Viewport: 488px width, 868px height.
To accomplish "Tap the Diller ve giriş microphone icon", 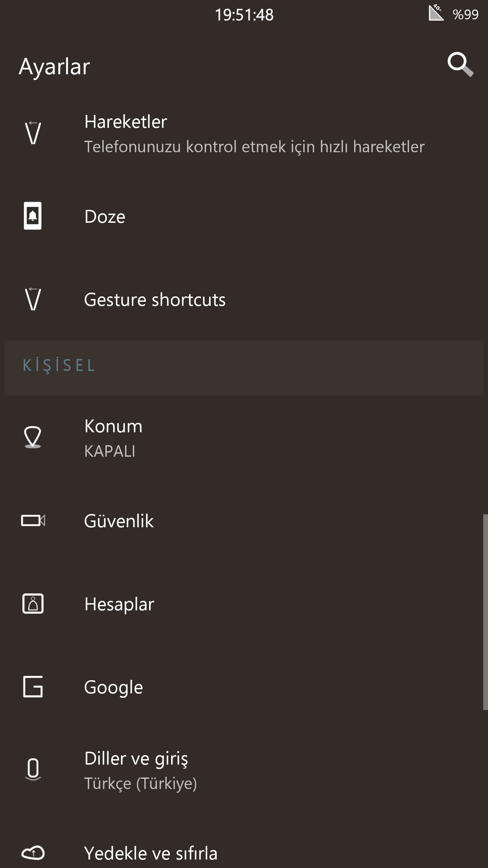I will [33, 770].
